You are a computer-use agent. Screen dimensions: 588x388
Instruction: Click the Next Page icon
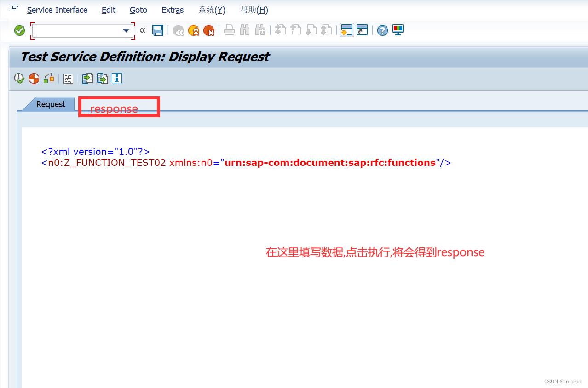pos(311,30)
